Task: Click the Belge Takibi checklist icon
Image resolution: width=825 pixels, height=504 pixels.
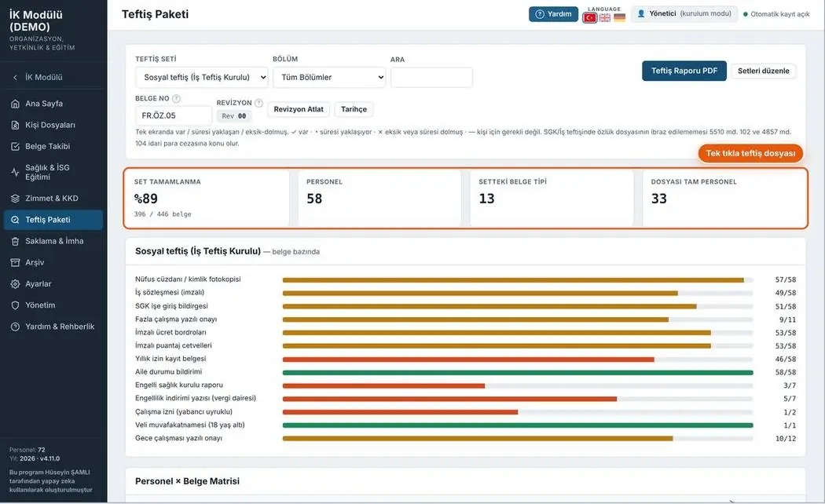Action: [15, 146]
